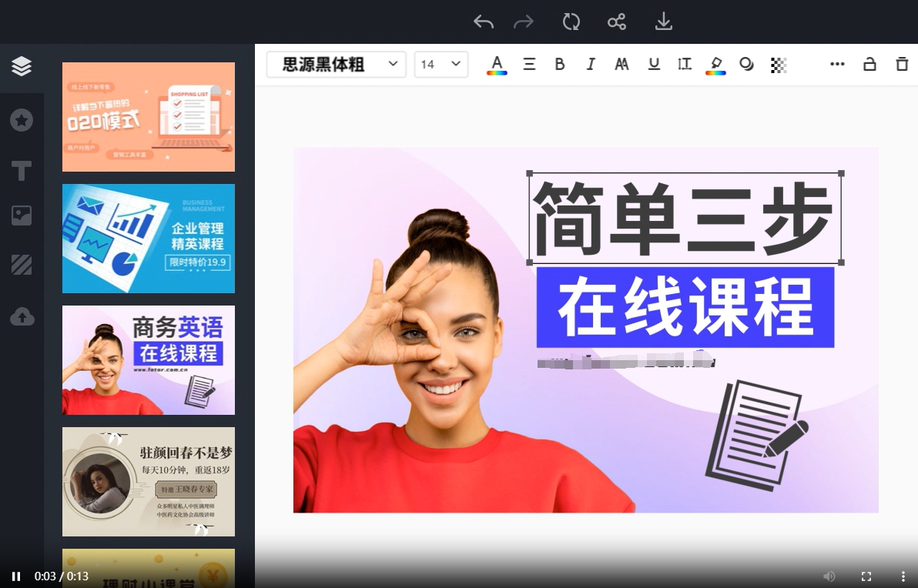The image size is (918, 588).
Task: Click the 简单三步 heading text on canvas
Action: [x=685, y=219]
